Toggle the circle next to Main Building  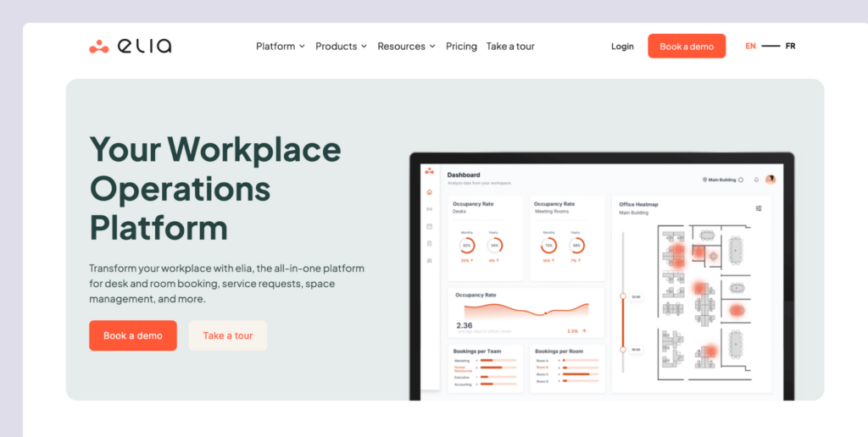(x=741, y=180)
